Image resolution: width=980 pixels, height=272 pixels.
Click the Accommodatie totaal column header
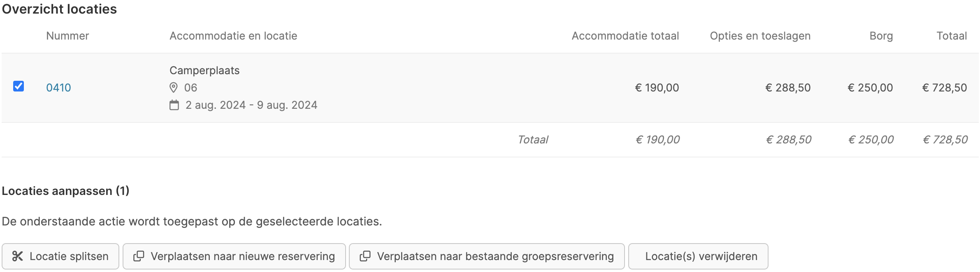(x=625, y=36)
